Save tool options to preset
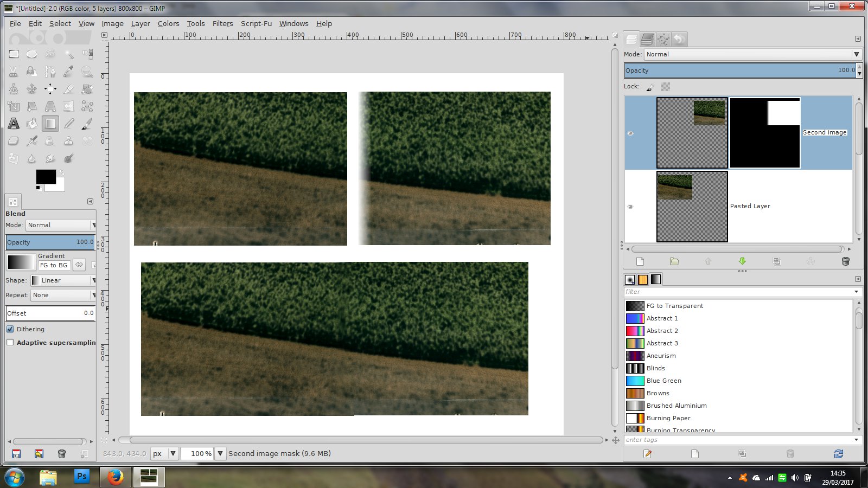 point(16,454)
